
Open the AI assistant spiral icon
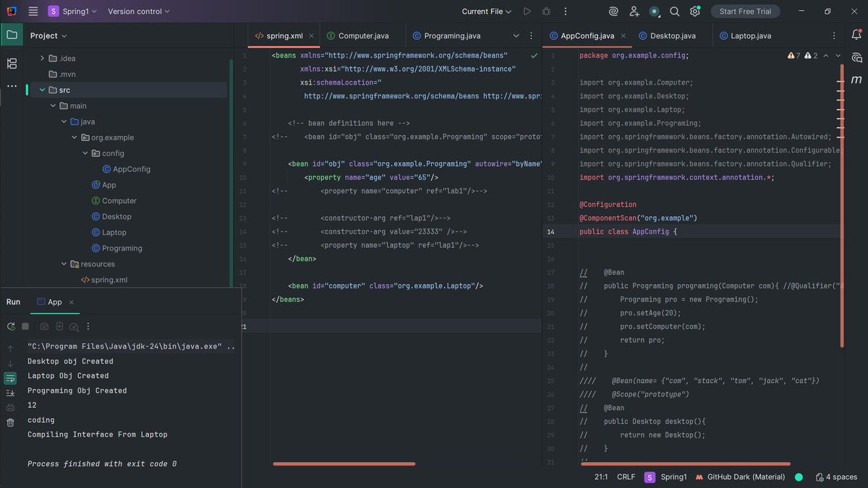tap(613, 12)
